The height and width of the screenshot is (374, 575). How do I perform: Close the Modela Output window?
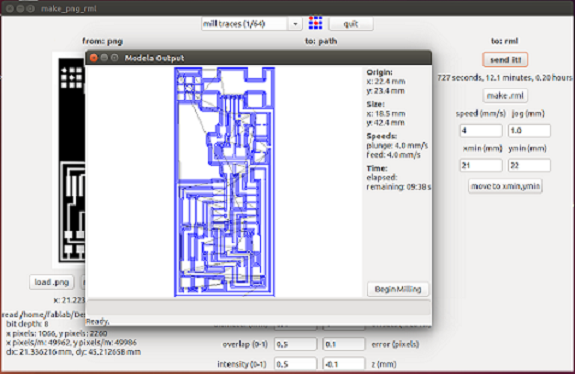pyautogui.click(x=94, y=58)
